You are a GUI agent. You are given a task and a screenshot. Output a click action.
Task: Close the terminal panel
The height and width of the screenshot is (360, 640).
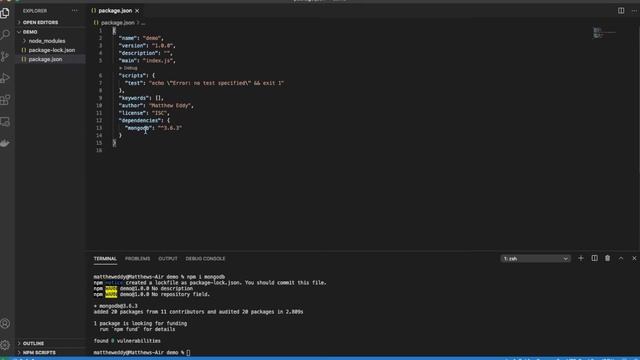634,258
